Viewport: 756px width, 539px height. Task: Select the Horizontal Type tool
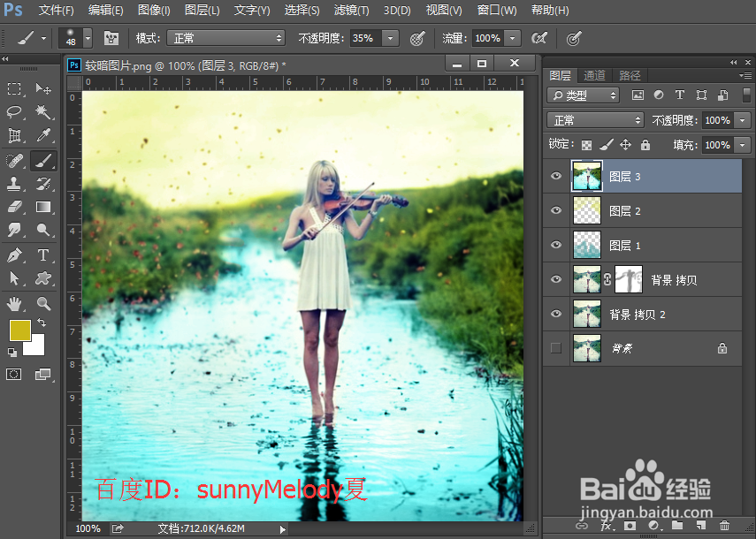click(43, 254)
